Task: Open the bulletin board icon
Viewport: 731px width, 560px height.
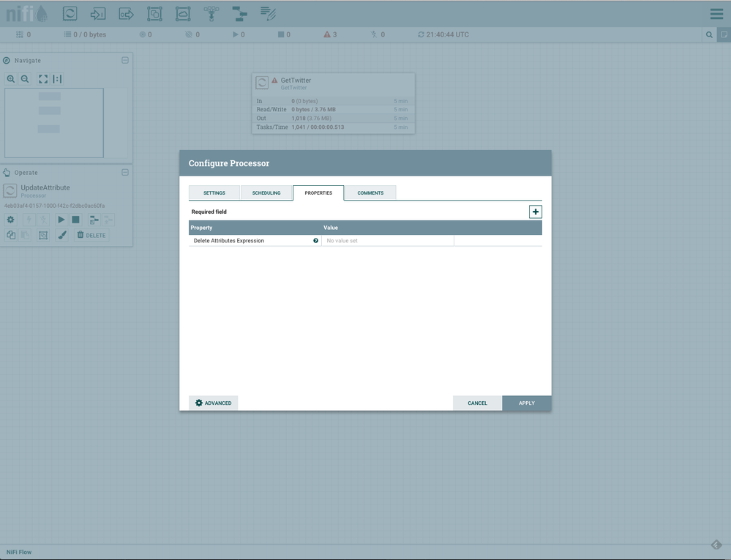Action: point(724,34)
